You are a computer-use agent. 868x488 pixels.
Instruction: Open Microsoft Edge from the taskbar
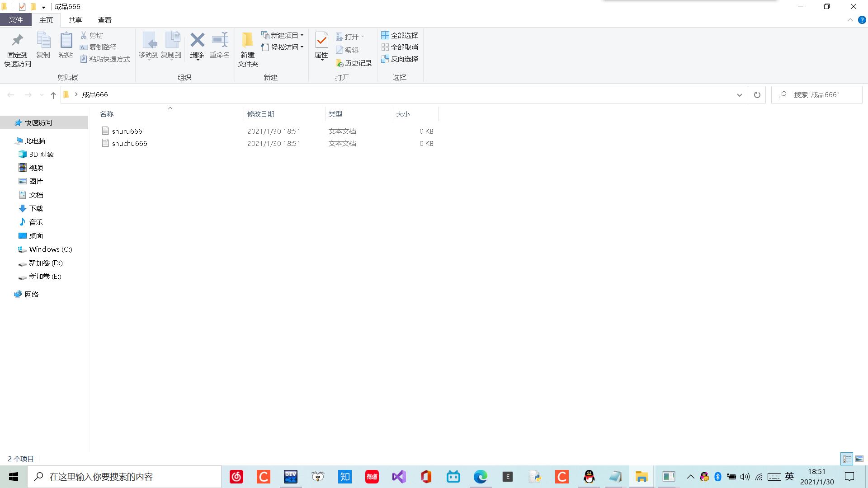click(480, 477)
